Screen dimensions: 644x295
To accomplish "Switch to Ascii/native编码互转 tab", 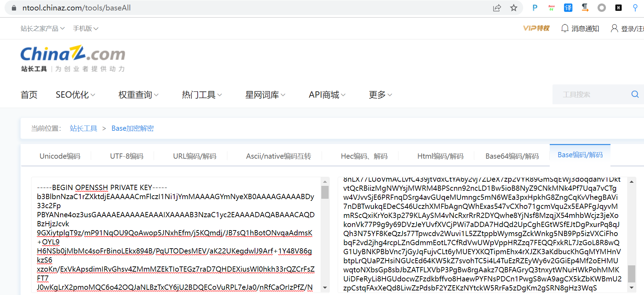I will [278, 156].
